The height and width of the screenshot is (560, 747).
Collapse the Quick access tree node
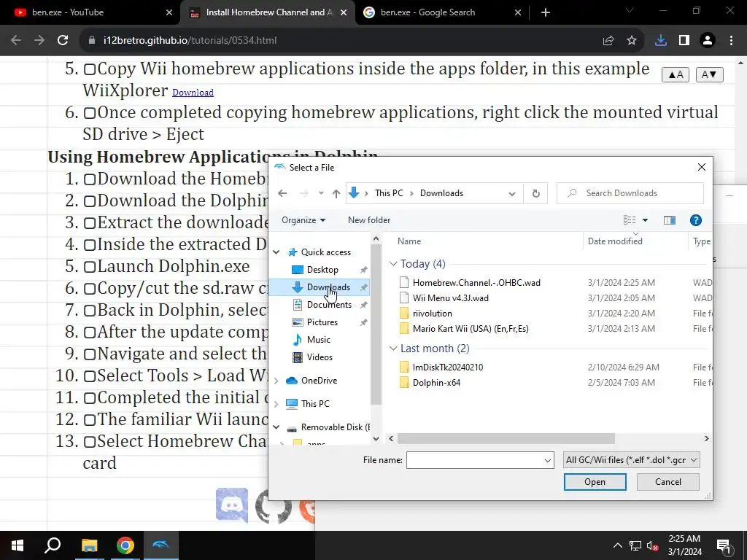[x=276, y=252]
